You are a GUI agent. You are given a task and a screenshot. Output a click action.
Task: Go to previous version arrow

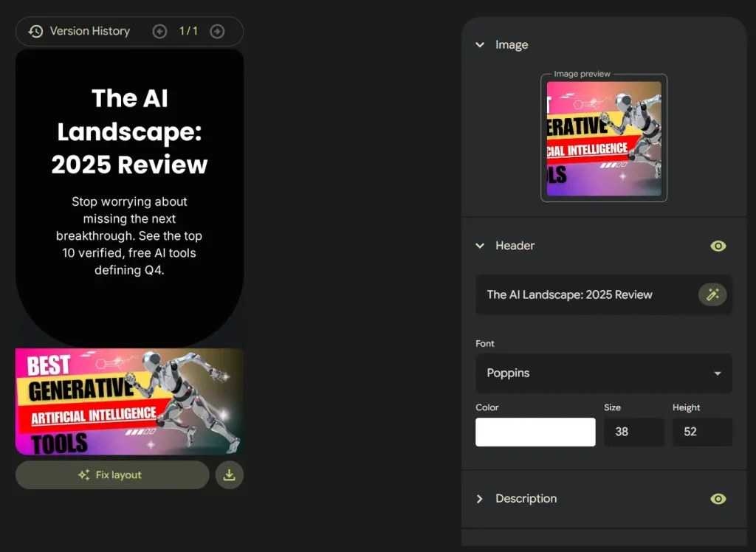(x=159, y=31)
